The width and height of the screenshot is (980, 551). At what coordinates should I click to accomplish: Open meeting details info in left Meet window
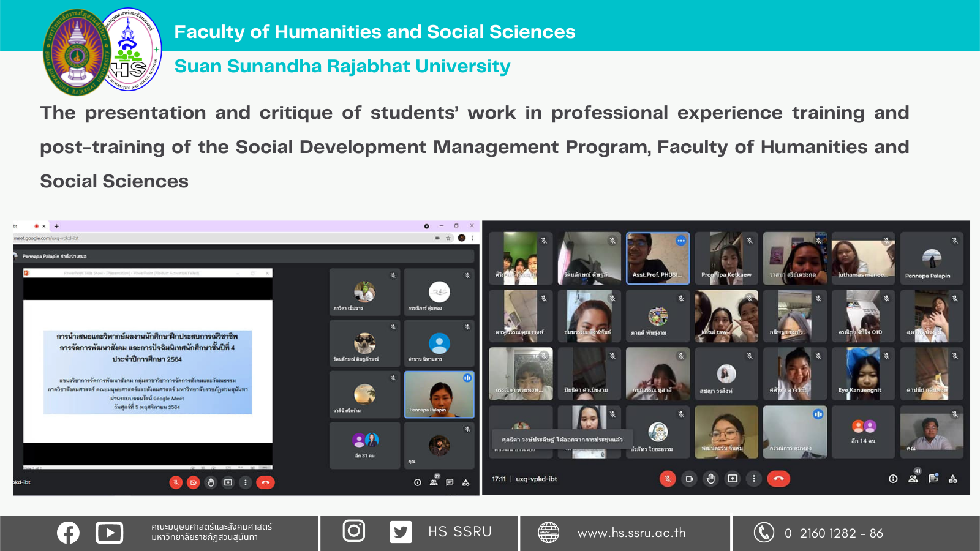click(418, 482)
